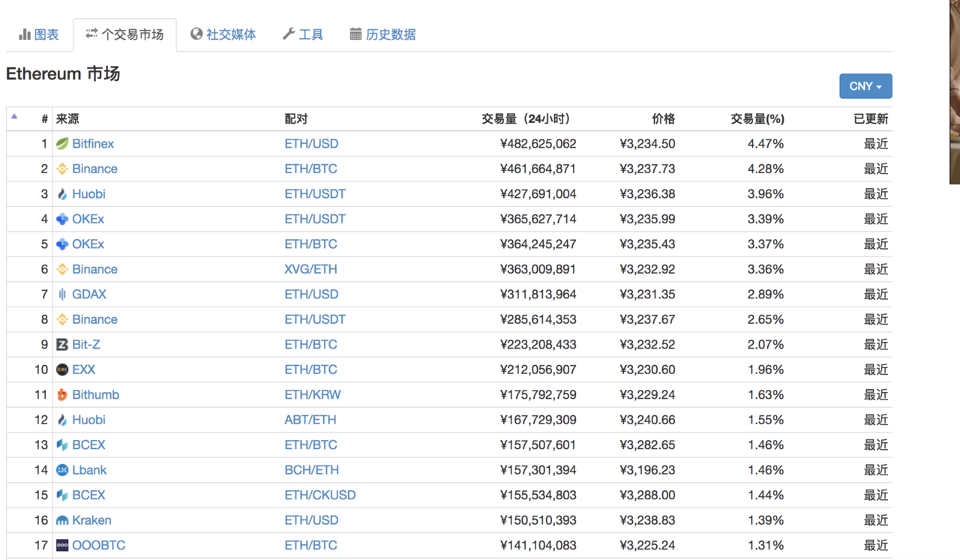The width and height of the screenshot is (960, 560).
Task: Open the ETH/USD pair for Bitfinex
Action: [311, 144]
